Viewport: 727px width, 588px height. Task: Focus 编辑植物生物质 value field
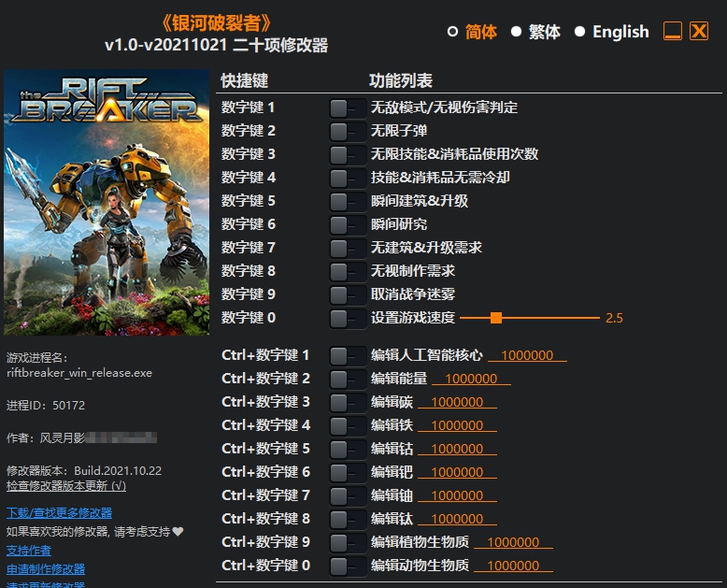[x=513, y=542]
